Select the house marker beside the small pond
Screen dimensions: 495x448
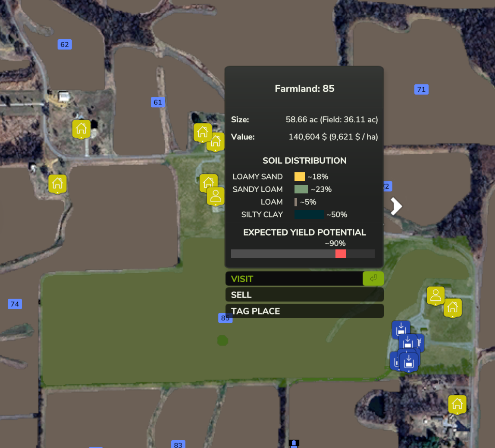pyautogui.click(x=457, y=404)
